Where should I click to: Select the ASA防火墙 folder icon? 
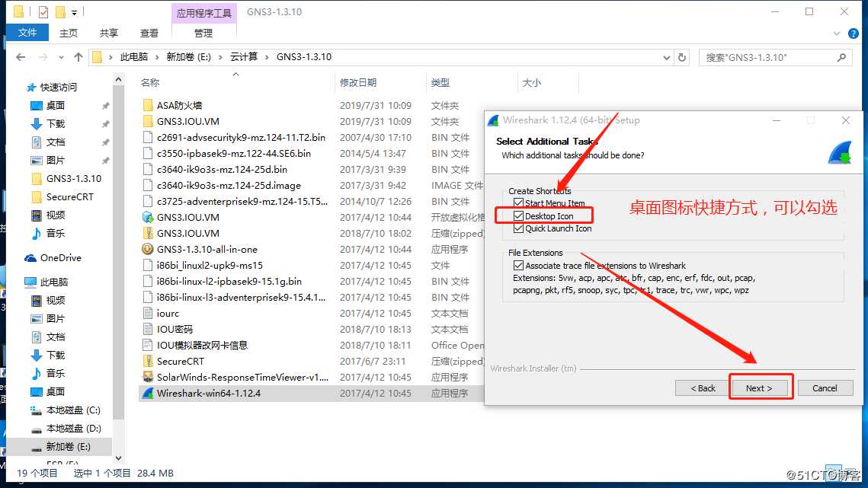[148, 105]
